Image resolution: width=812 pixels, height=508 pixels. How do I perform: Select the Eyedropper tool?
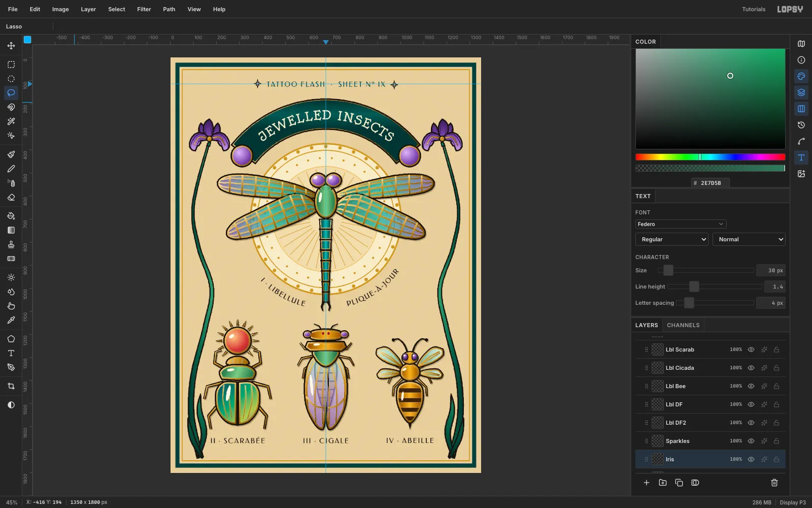(x=11, y=320)
